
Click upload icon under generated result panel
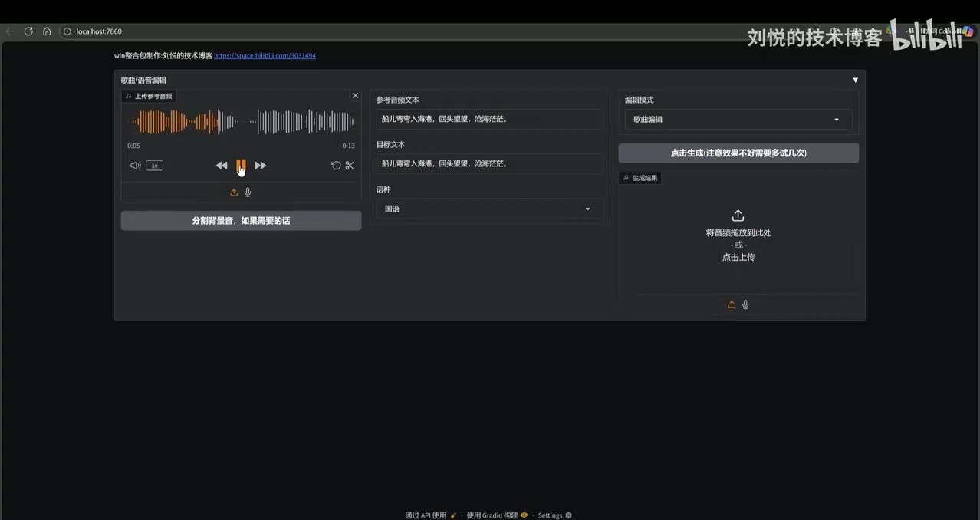click(732, 304)
